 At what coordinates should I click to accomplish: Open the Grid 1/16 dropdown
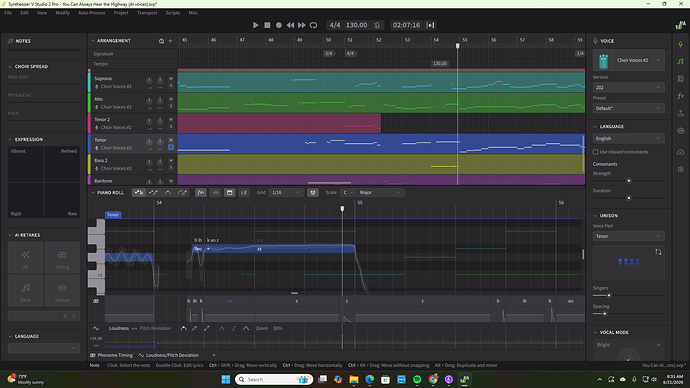[286, 193]
